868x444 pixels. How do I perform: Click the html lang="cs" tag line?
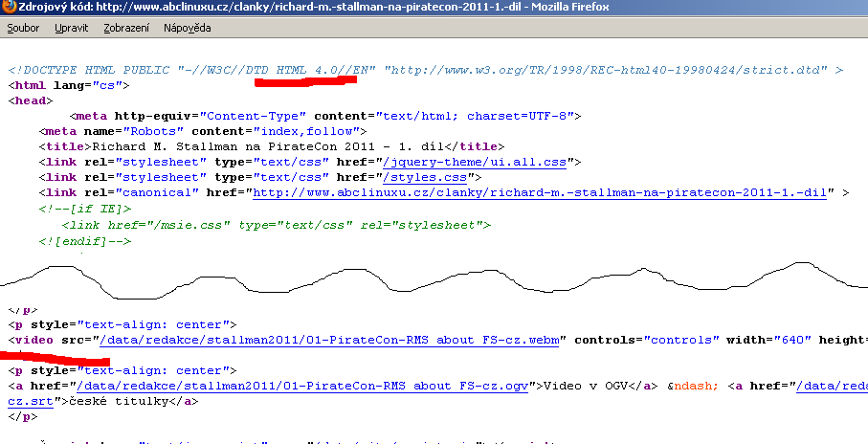point(69,86)
